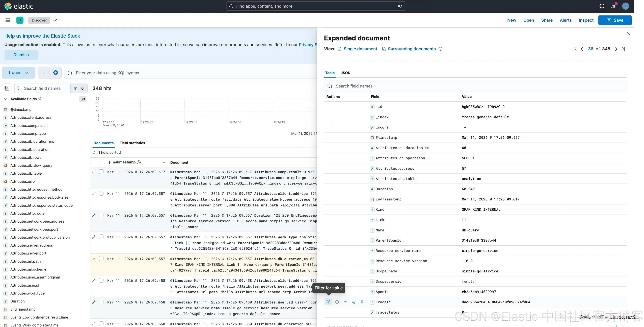Screen dimensions: 644x327
Task: Select checkbox of first document row
Action: tap(101, 172)
